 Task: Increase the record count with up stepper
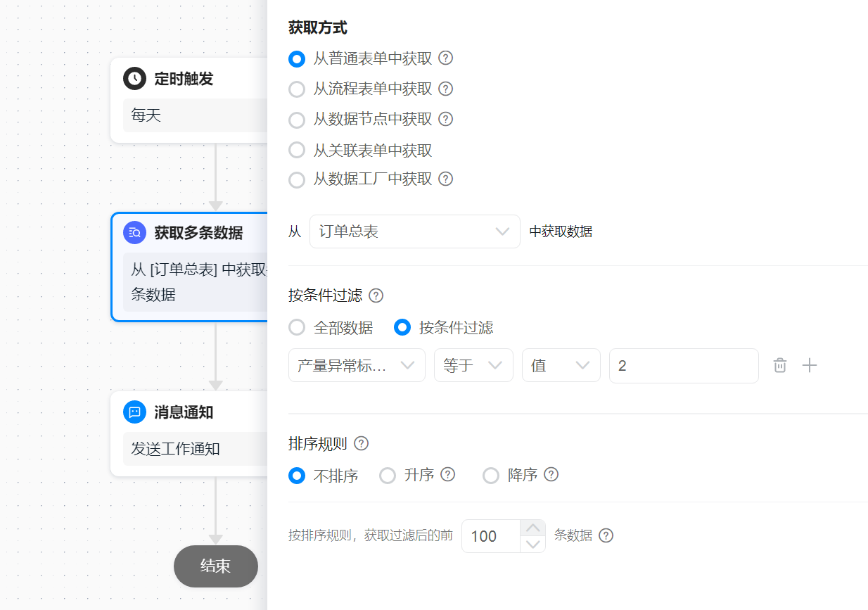[x=533, y=528]
